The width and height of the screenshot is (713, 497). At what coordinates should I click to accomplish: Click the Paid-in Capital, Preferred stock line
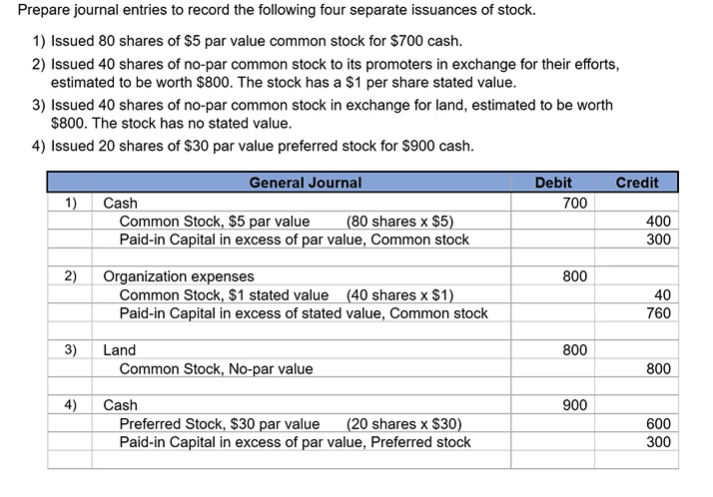point(294,441)
